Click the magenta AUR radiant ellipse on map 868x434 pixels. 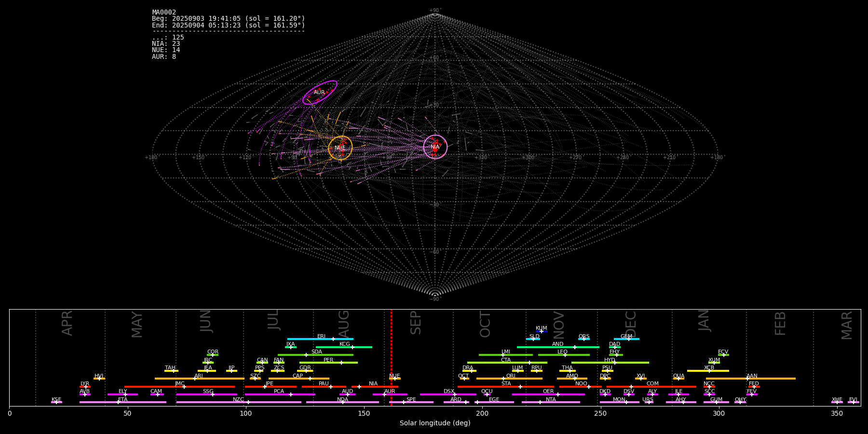320,92
